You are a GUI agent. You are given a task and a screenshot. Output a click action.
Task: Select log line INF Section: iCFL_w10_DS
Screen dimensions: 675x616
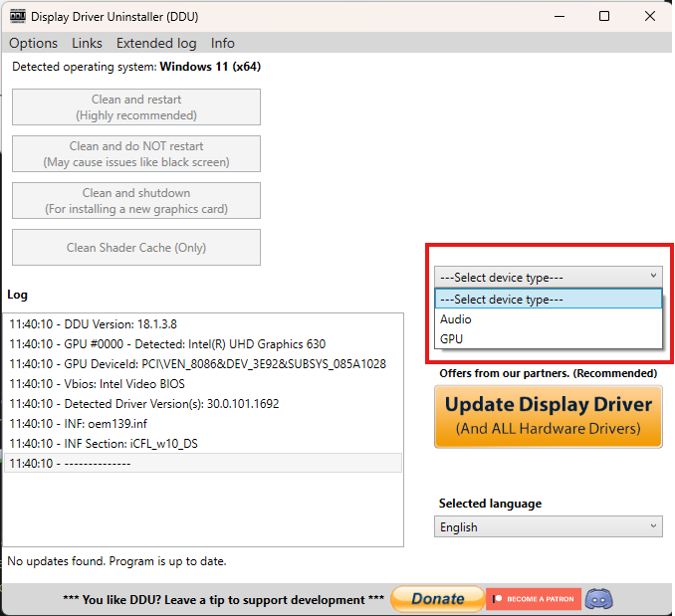coord(203,444)
